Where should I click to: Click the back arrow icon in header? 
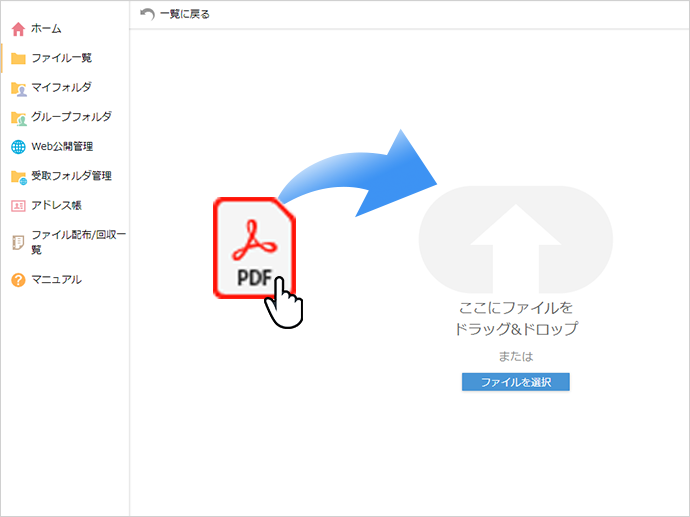click(147, 14)
